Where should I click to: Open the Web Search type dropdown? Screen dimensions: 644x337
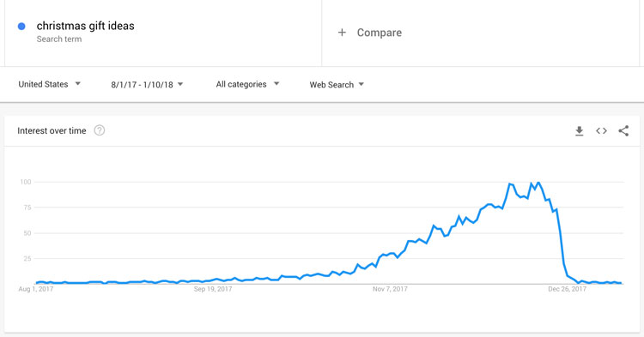pos(337,84)
